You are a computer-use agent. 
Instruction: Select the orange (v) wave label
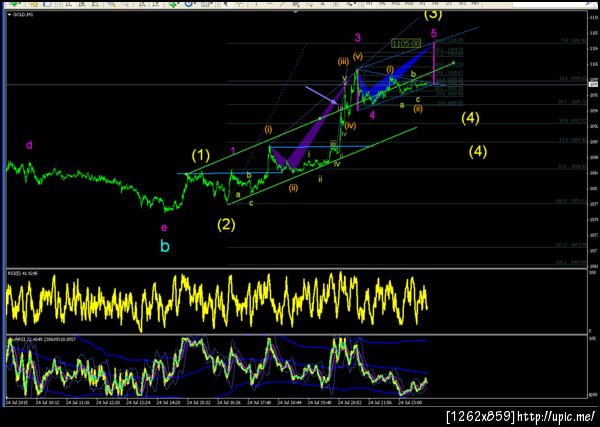[x=358, y=56]
